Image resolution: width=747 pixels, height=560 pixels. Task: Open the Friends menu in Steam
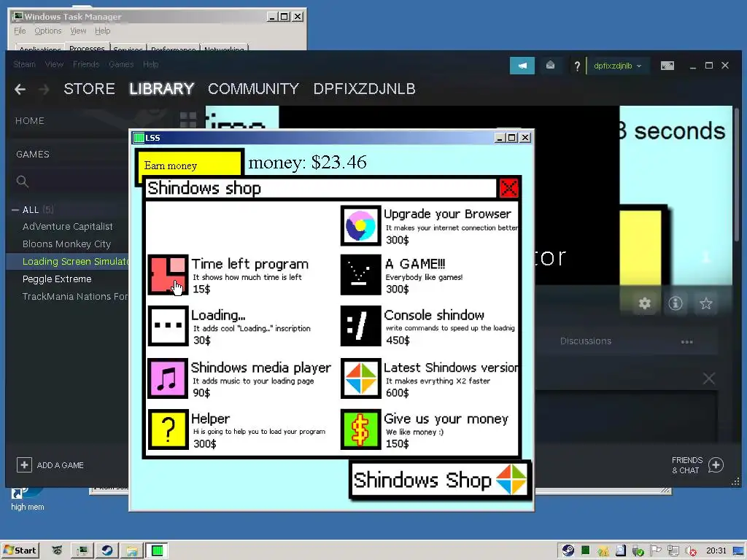coord(86,64)
